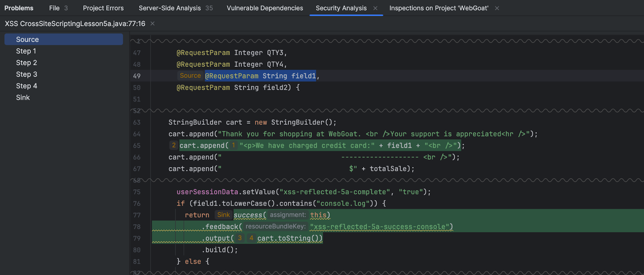Screen dimensions: 644x275
Task: Click '@RequestParam Integer QTY4' on line 48
Action: click(x=229, y=64)
